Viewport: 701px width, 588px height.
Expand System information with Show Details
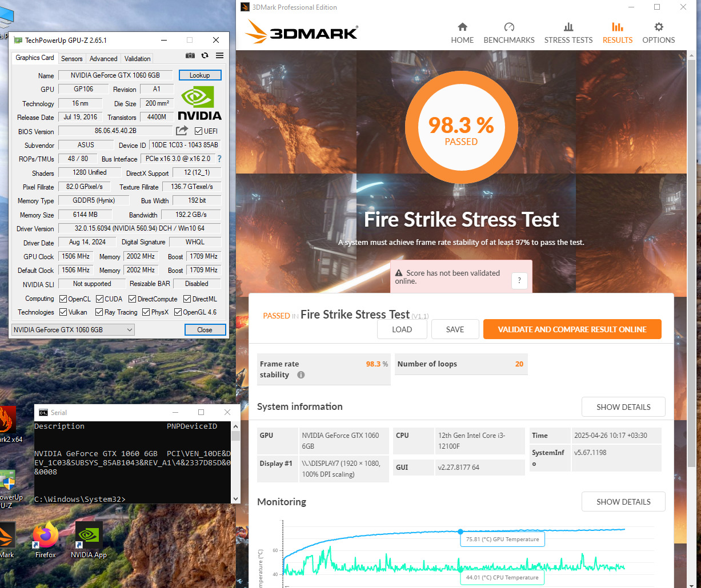point(623,407)
